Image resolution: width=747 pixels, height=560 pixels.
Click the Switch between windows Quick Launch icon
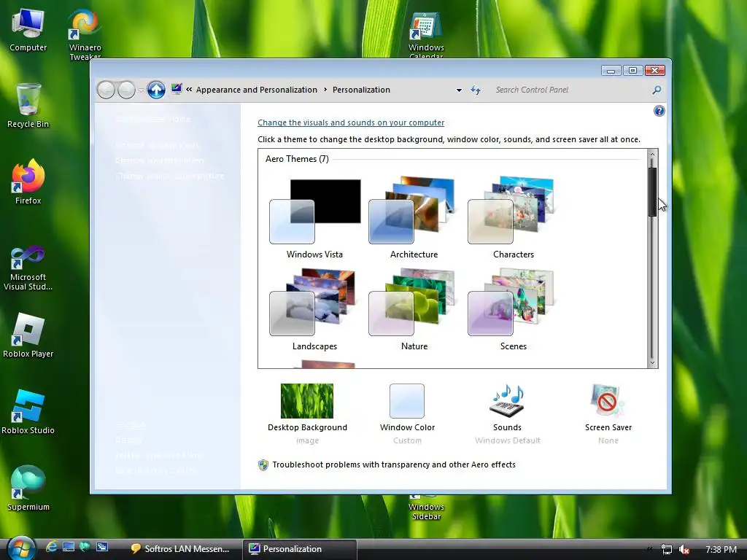(x=102, y=547)
